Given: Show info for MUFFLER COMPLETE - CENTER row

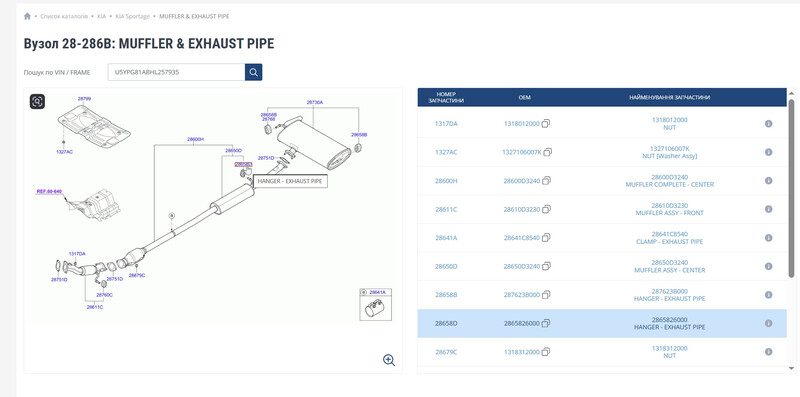Looking at the screenshot, I should pos(768,181).
